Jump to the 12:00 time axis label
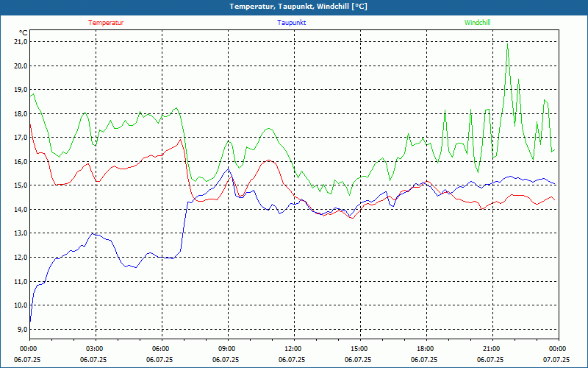The height and width of the screenshot is (368, 588). (x=293, y=349)
